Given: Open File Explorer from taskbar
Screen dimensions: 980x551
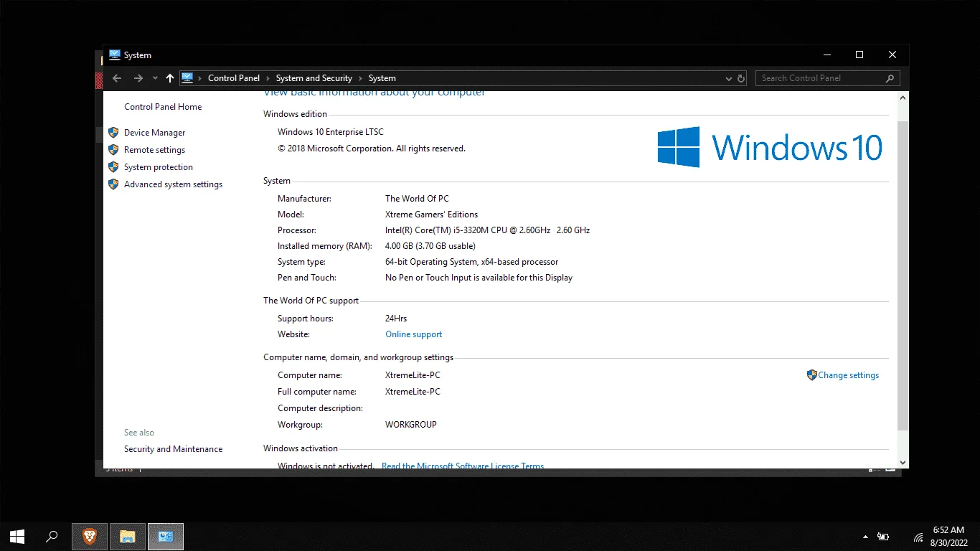Looking at the screenshot, I should click(x=128, y=537).
